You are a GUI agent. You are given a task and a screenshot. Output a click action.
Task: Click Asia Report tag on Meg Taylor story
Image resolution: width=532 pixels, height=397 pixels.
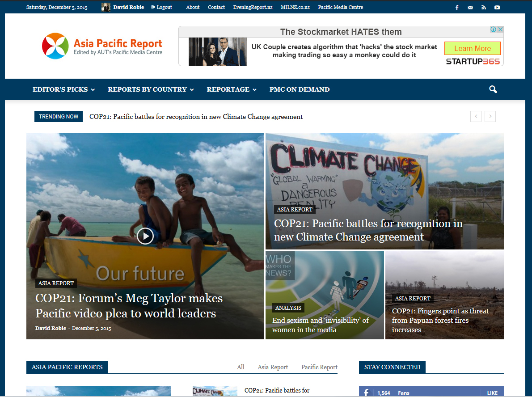tap(56, 283)
